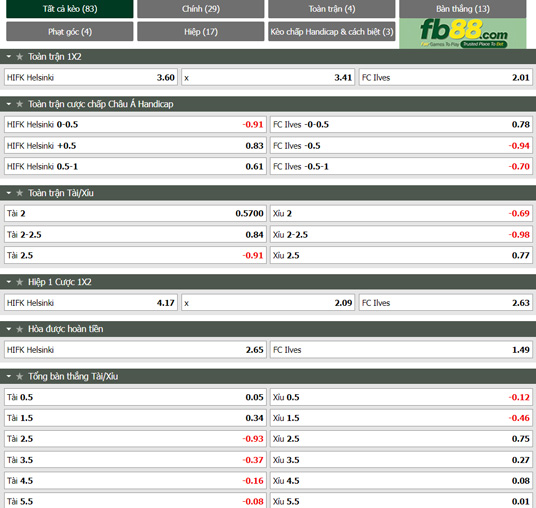Pick Xỉu 1.5 at -0.46
Screen dimensions: 536x508
tap(401, 418)
